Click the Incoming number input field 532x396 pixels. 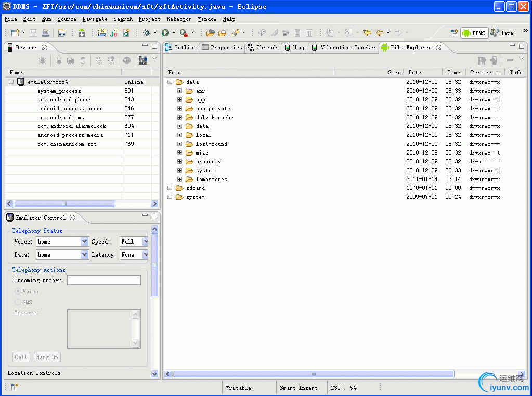(103, 280)
